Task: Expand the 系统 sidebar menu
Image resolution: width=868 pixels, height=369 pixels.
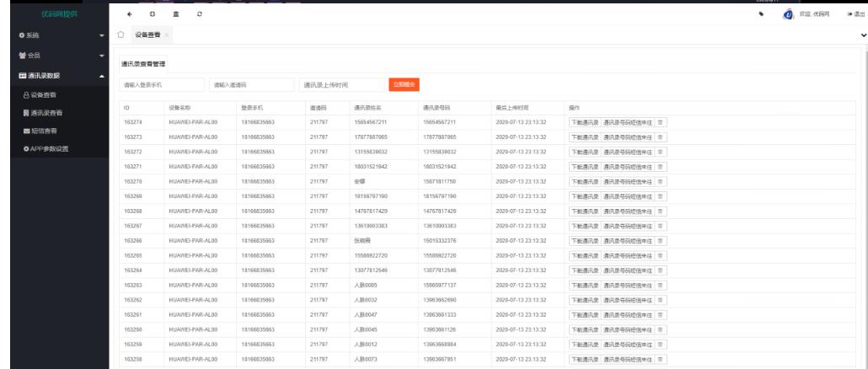Action: tap(54, 35)
